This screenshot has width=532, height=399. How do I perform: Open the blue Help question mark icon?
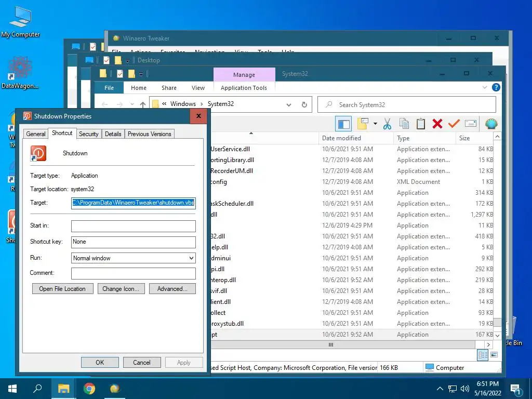tap(496, 87)
